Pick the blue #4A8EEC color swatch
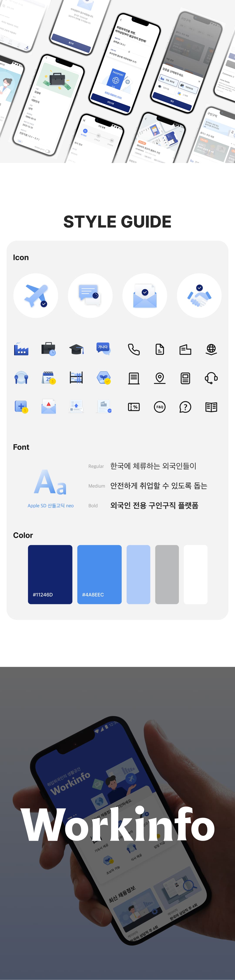This screenshot has height=980, width=235. pyautogui.click(x=99, y=574)
